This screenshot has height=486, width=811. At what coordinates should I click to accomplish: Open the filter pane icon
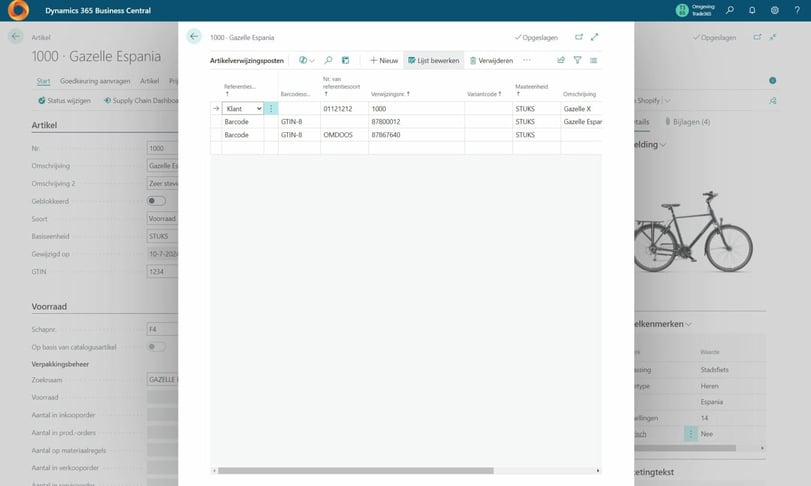tap(577, 60)
